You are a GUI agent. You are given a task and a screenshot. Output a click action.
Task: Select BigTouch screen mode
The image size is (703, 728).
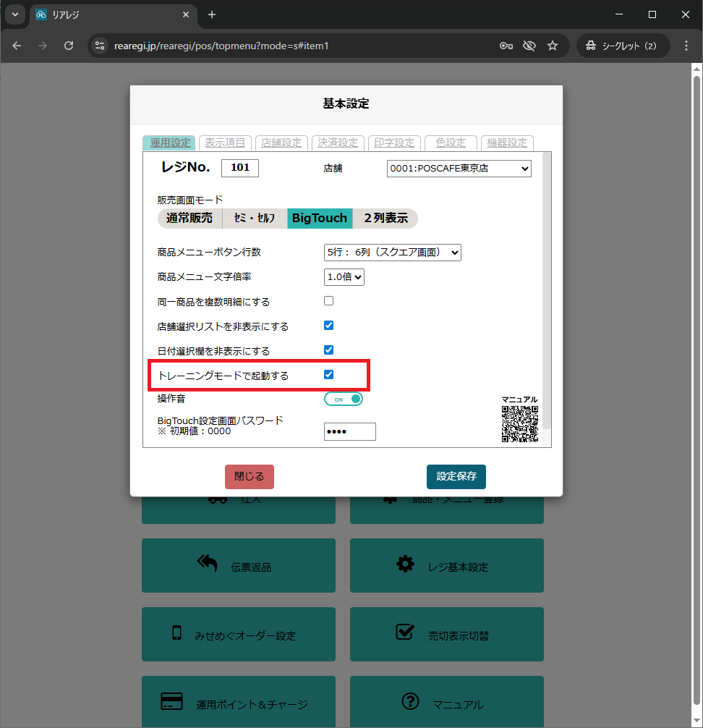320,219
